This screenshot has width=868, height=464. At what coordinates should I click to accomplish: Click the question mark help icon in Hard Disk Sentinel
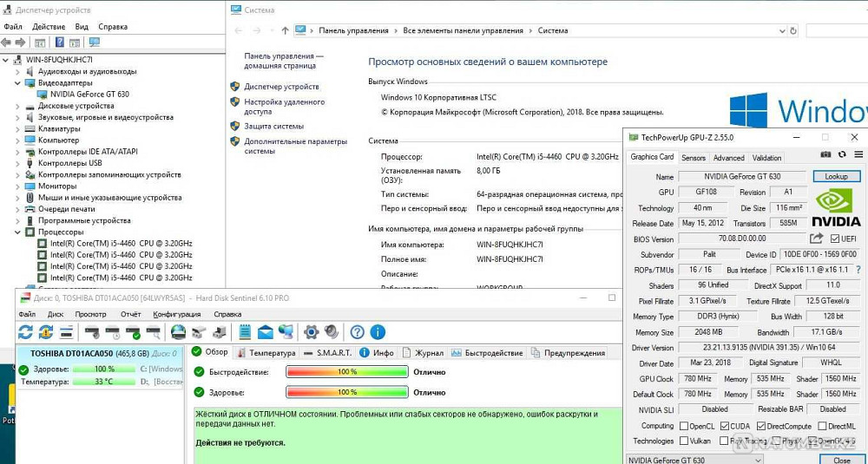(358, 332)
